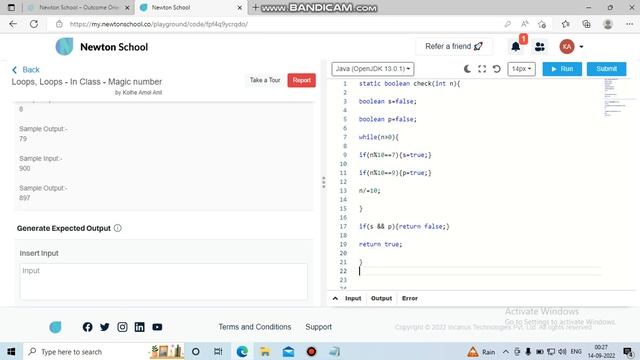Show hidden system tray icons

(506, 351)
